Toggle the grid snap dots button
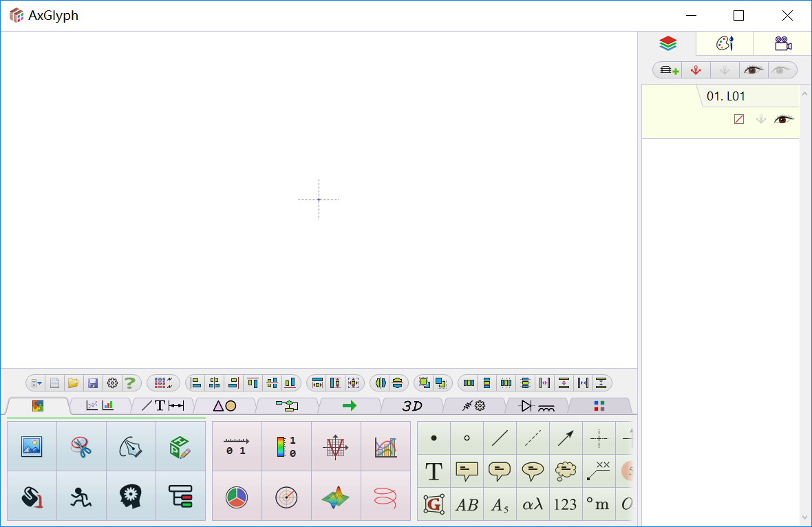Image resolution: width=812 pixels, height=527 pixels. pos(163,383)
